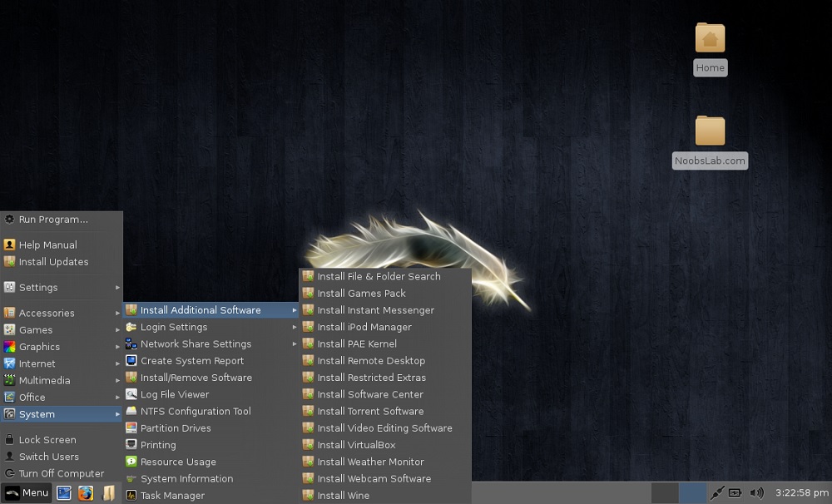Select Install Restricted Extras

click(385, 378)
